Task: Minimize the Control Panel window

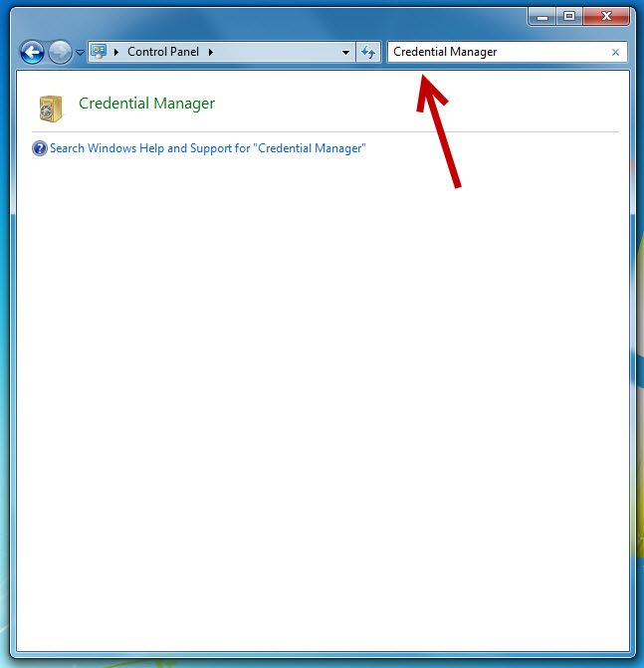Action: point(542,17)
